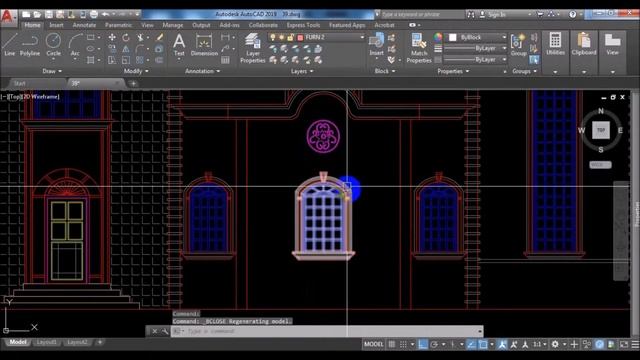
Task: Select the Line tool
Action: [x=9, y=44]
